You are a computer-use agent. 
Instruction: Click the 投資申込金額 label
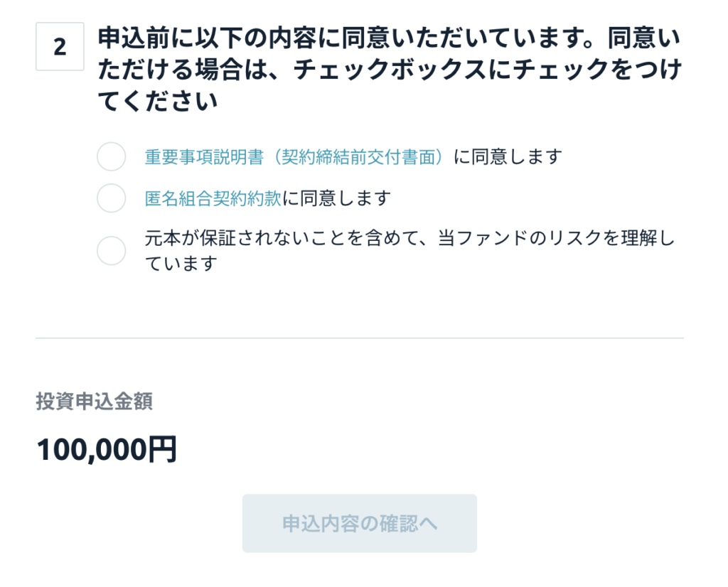tap(94, 402)
